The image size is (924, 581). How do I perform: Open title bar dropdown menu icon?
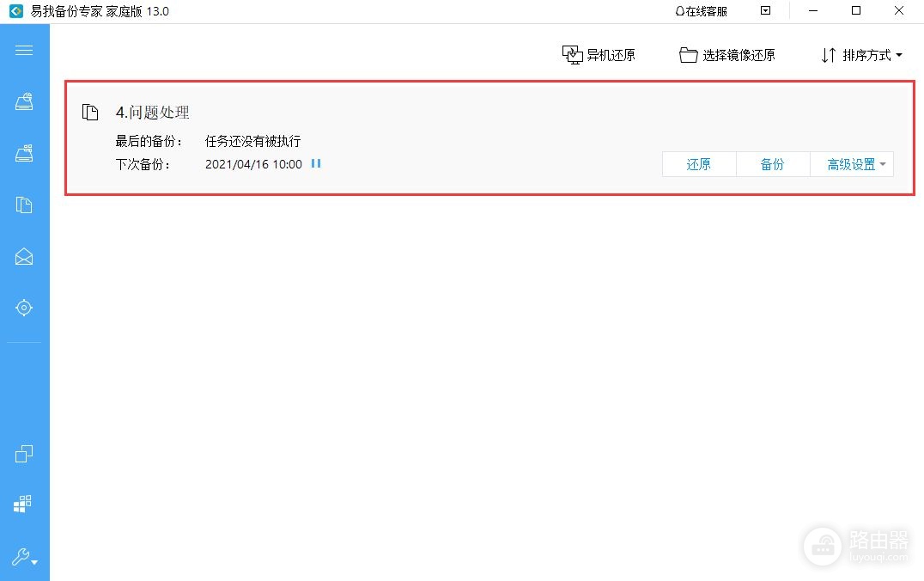tap(765, 10)
